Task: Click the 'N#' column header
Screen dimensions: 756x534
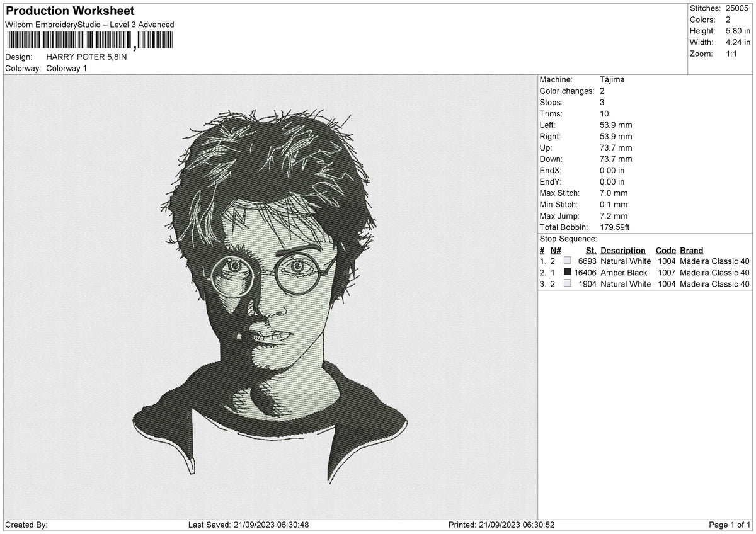Action: [555, 251]
